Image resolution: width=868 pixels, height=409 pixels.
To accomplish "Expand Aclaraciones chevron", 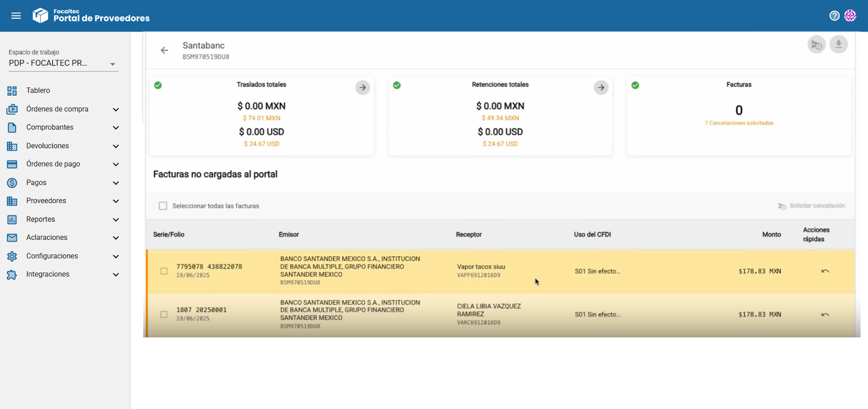I will coord(116,238).
